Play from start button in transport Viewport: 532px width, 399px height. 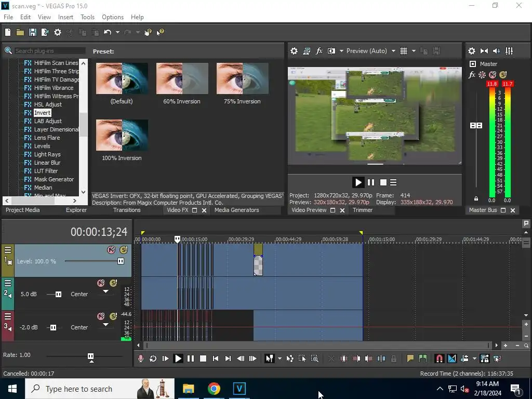pos(165,358)
